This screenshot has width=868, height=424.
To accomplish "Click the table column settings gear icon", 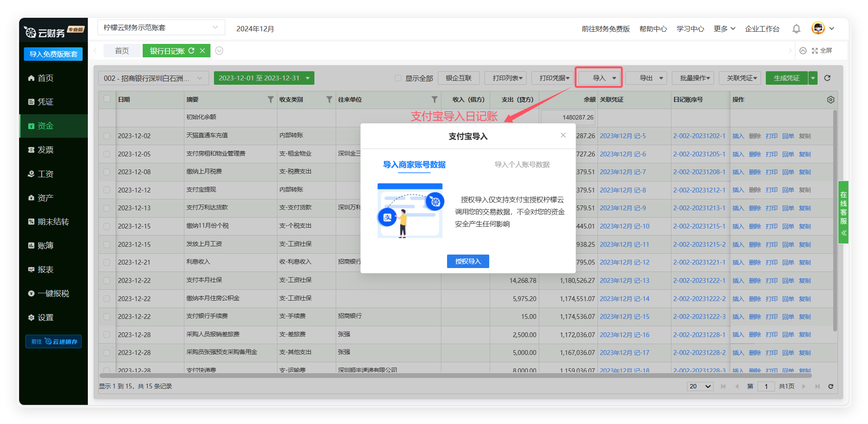I will coord(831,99).
